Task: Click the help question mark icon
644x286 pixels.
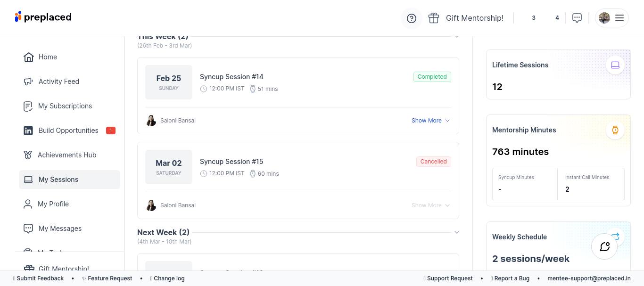Action: click(412, 18)
